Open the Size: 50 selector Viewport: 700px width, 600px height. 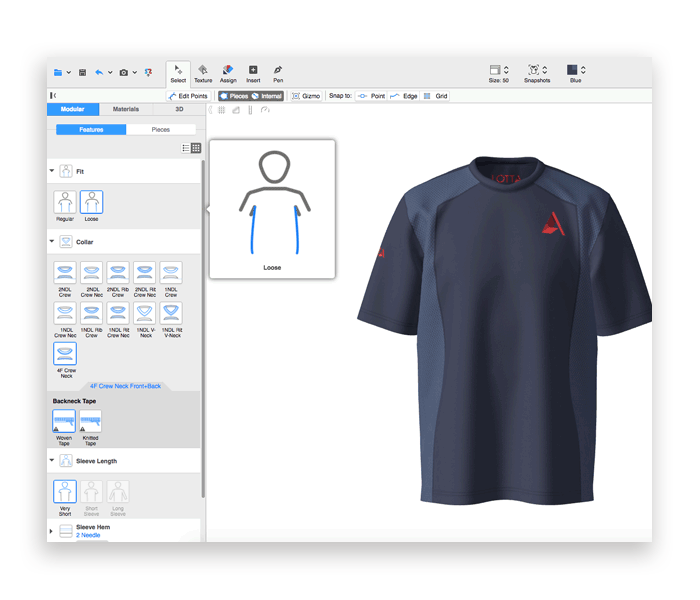499,74
